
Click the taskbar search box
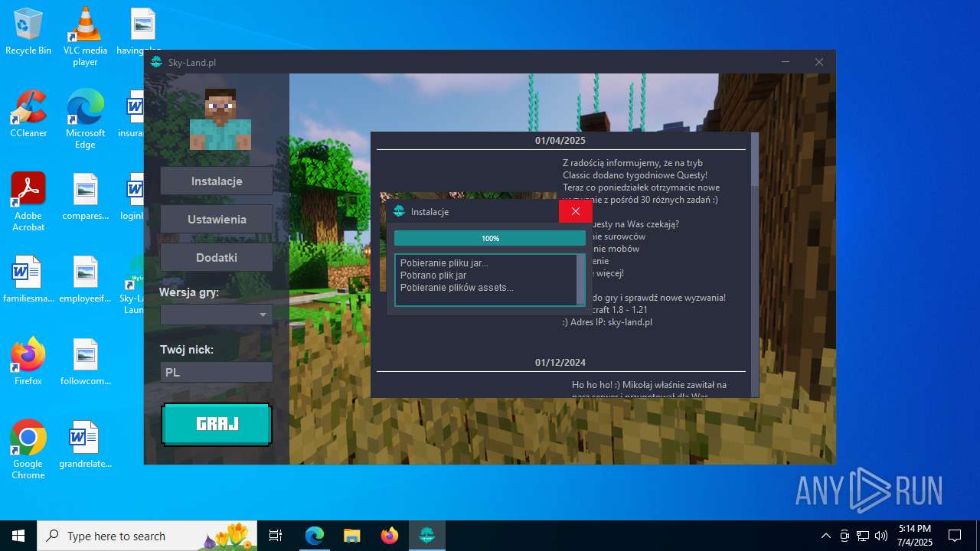(148, 536)
